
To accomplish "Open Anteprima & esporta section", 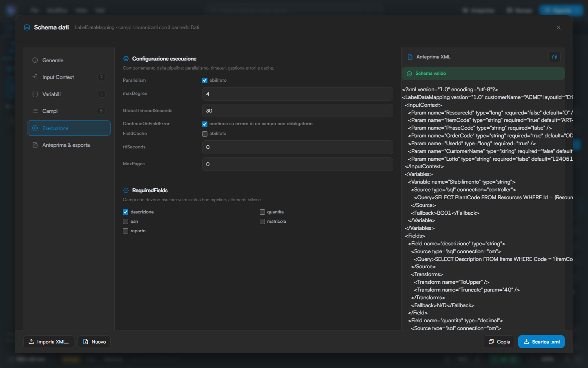I will click(x=69, y=145).
